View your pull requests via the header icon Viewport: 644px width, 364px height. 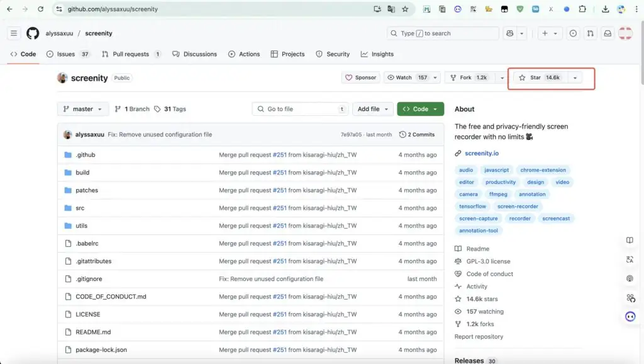(x=589, y=33)
